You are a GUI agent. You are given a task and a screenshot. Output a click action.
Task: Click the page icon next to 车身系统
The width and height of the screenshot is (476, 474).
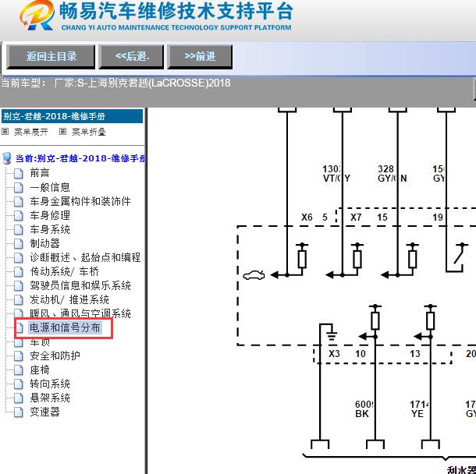[19, 229]
